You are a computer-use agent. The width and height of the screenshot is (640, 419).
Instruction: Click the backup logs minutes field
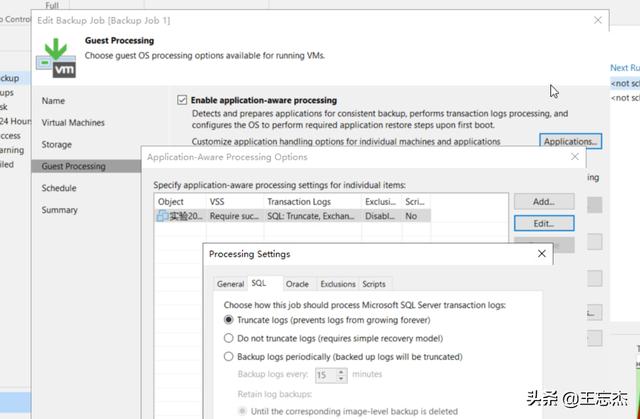327,375
